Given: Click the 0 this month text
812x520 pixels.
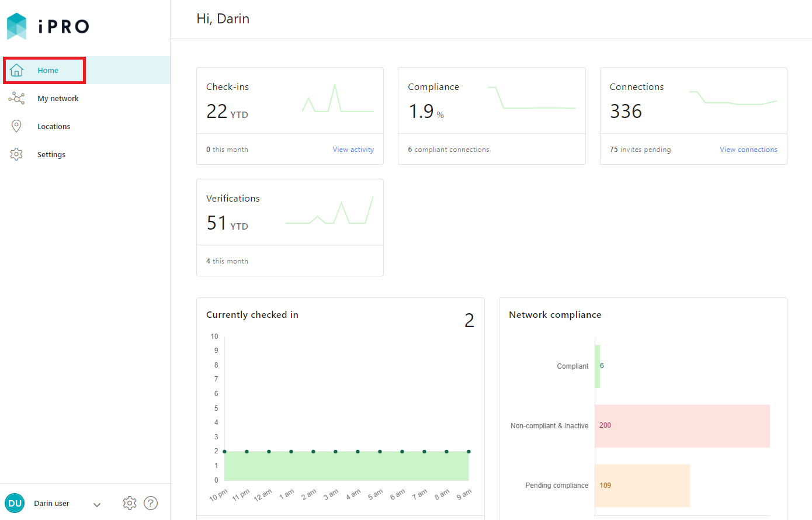Looking at the screenshot, I should [x=227, y=150].
